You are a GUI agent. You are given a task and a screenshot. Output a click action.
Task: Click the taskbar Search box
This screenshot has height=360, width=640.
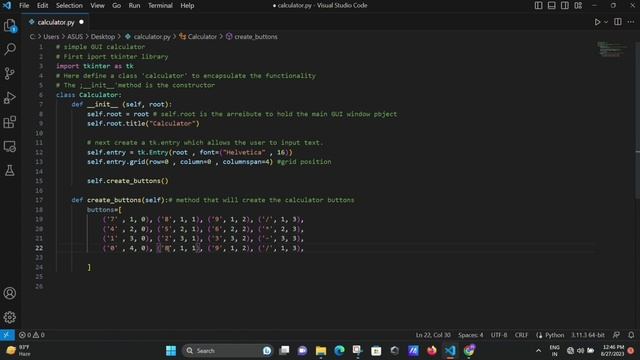coord(227,351)
